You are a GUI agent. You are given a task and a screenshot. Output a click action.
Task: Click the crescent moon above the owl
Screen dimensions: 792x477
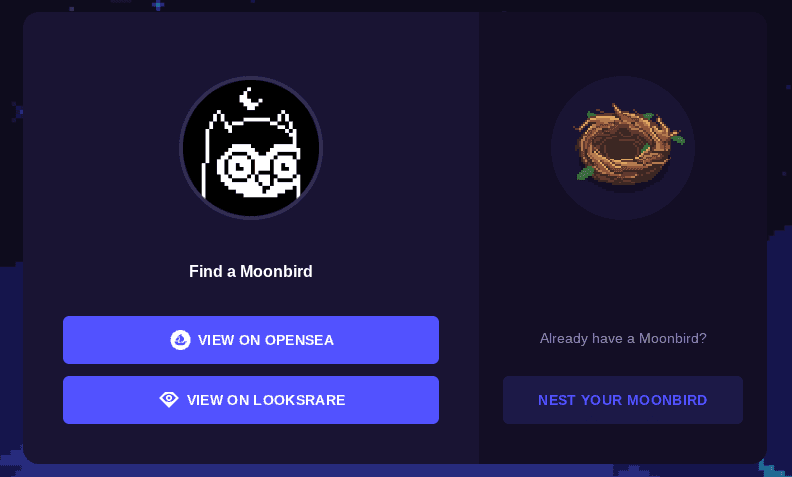tap(250, 99)
